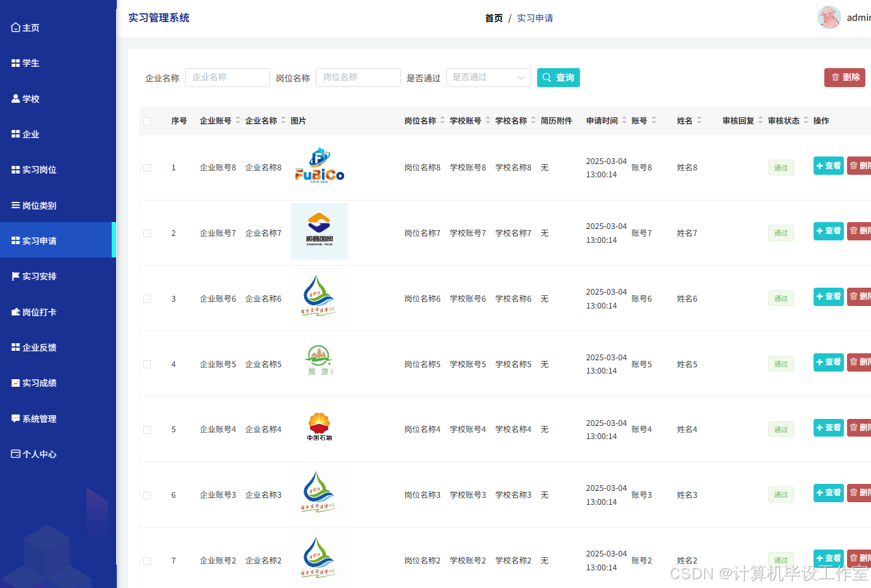Open the 岗位类别 sidebar menu
Viewport: 871px width, 588px height.
tap(58, 206)
